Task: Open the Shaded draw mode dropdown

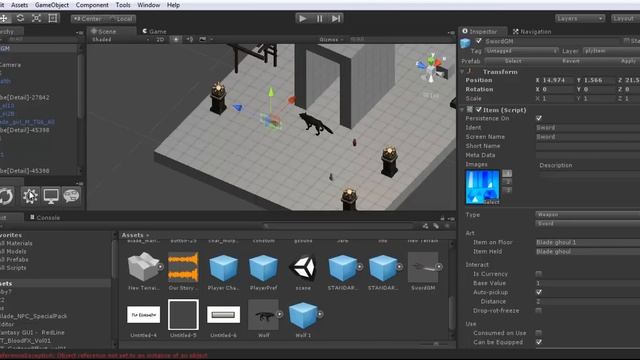Action: (120, 40)
